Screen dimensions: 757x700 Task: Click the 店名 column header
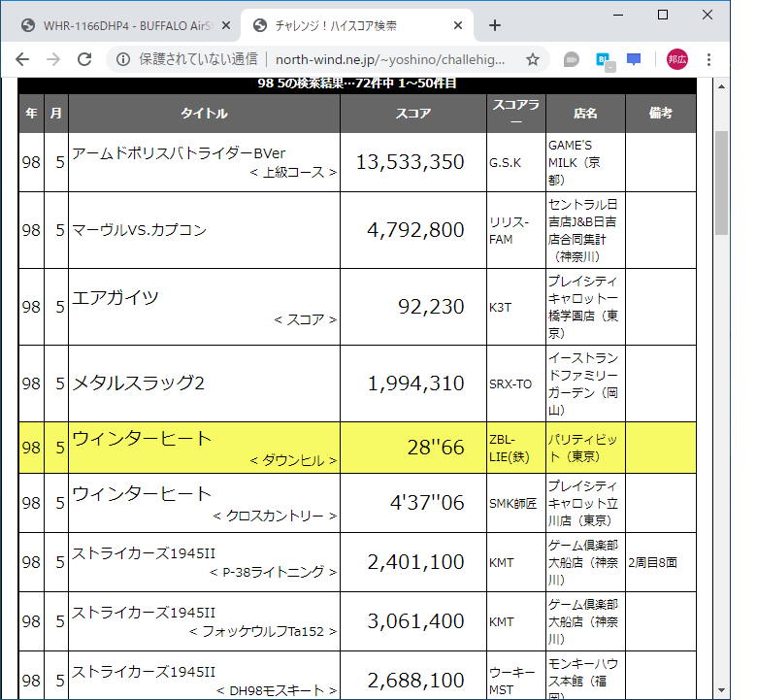[x=585, y=114]
